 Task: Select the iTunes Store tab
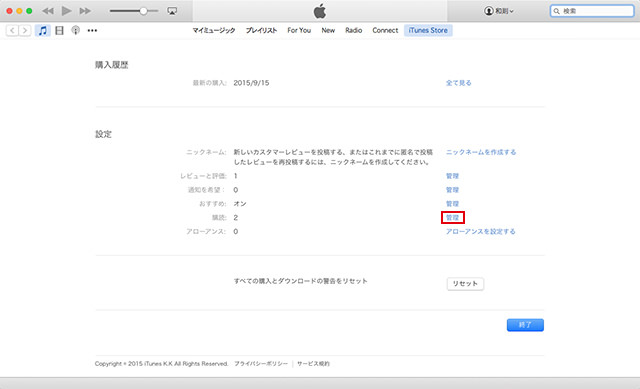tap(428, 30)
